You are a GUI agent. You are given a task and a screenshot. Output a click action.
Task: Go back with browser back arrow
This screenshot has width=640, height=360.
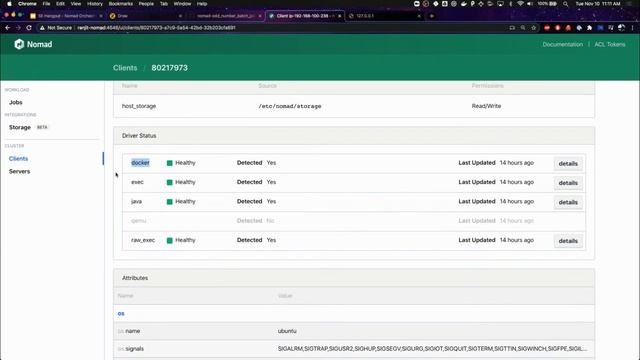pyautogui.click(x=8, y=28)
